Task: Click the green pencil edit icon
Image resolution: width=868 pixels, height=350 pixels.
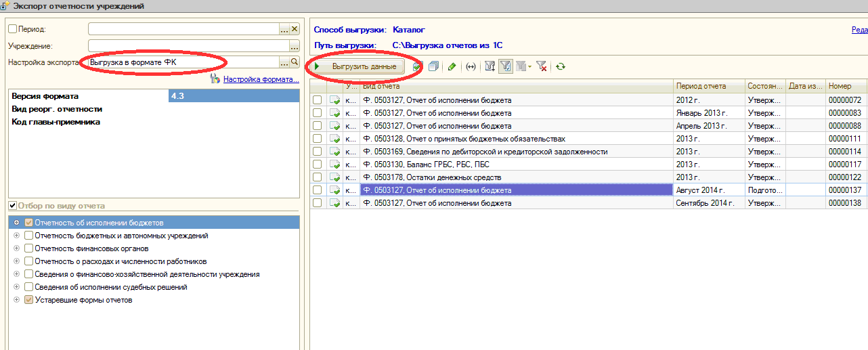Action: click(452, 66)
